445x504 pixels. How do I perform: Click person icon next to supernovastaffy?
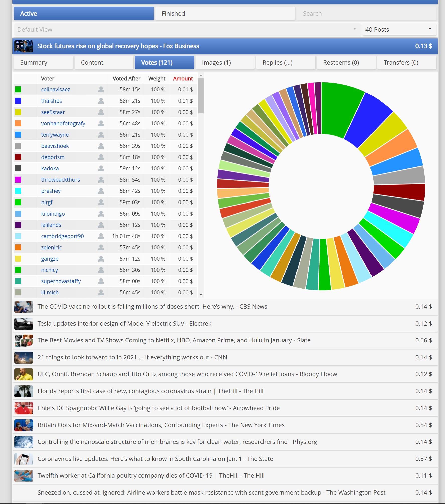pos(101,281)
